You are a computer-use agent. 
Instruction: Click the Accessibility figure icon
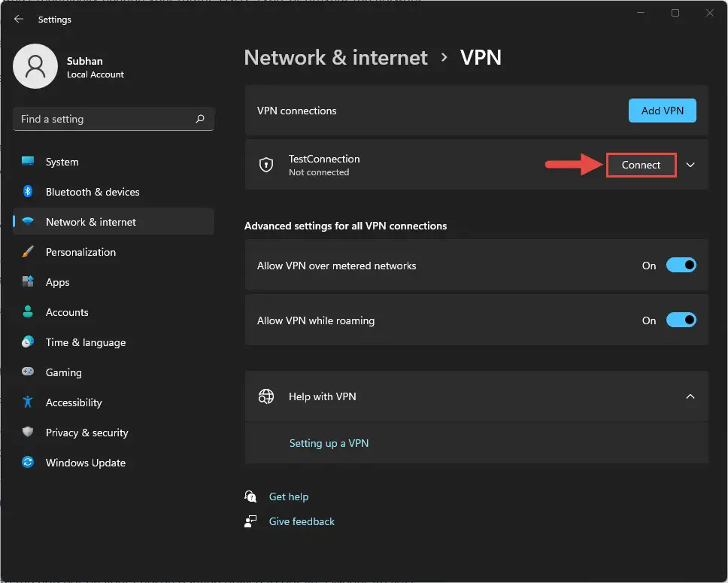pyautogui.click(x=28, y=402)
